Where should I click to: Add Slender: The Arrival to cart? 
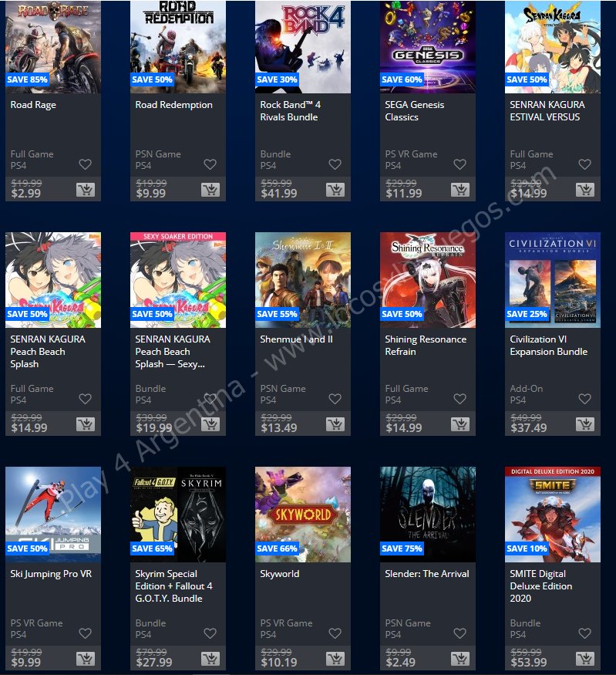coord(460,659)
